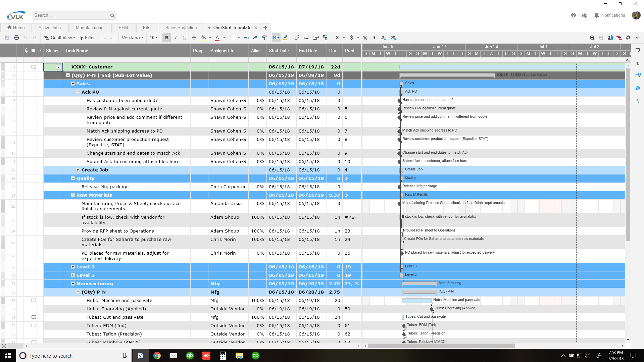Open the PFM tab
The height and width of the screenshot is (362, 644).
(123, 28)
